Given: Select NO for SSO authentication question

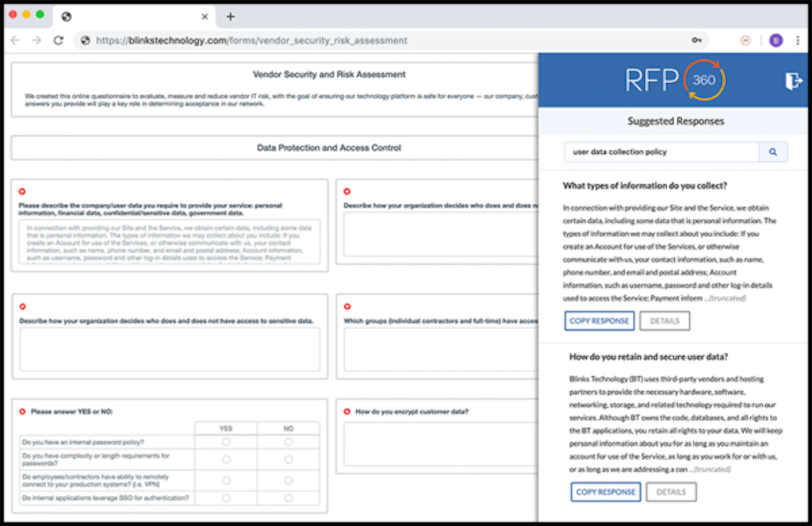Looking at the screenshot, I should coord(288,498).
